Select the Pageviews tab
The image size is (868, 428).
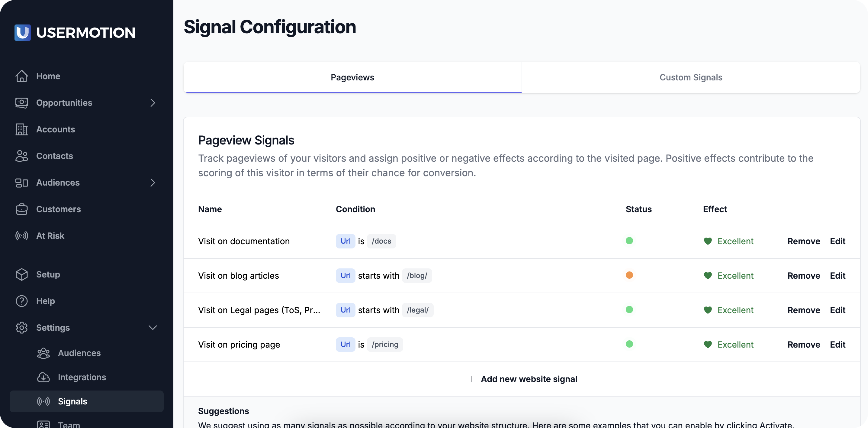[x=352, y=78]
